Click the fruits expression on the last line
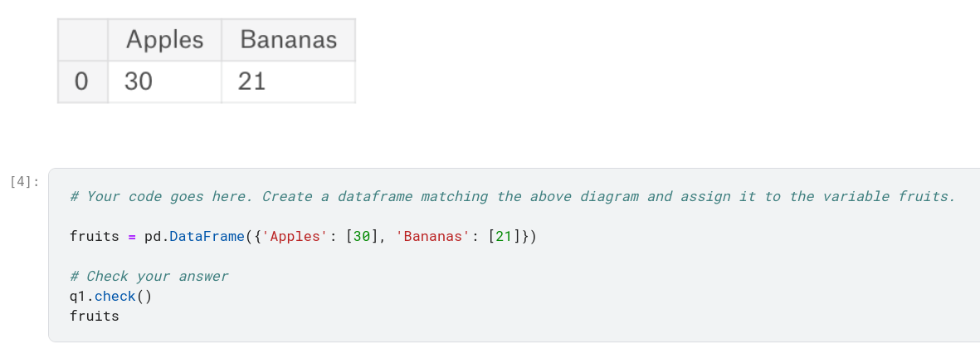Image resolution: width=980 pixels, height=349 pixels. 95,317
